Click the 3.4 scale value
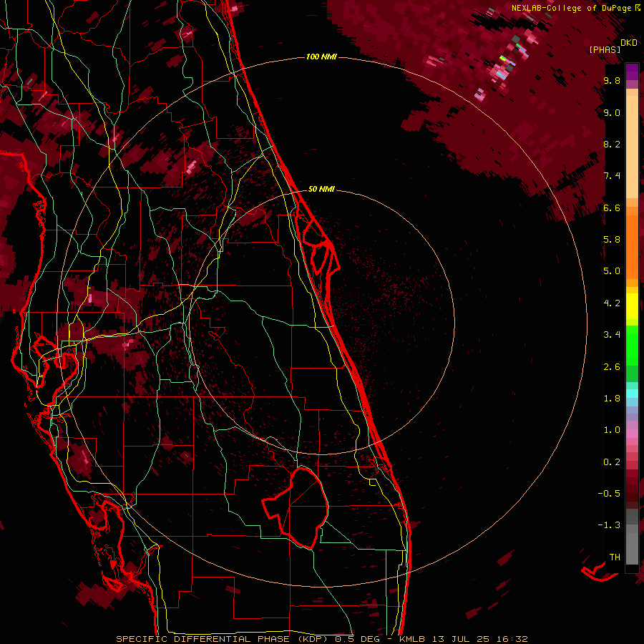Viewport: 644px width, 644px height. click(x=612, y=335)
